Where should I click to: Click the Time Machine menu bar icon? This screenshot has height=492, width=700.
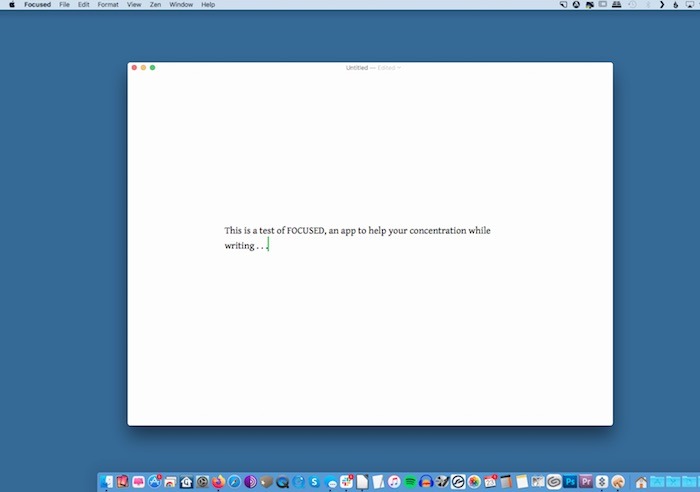point(632,4)
